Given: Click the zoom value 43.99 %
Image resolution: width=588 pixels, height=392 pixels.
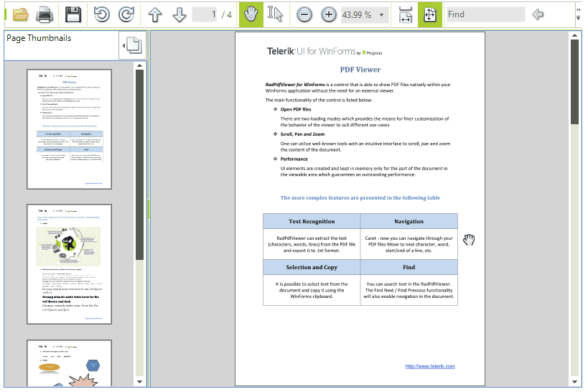Looking at the screenshot, I should coord(357,15).
